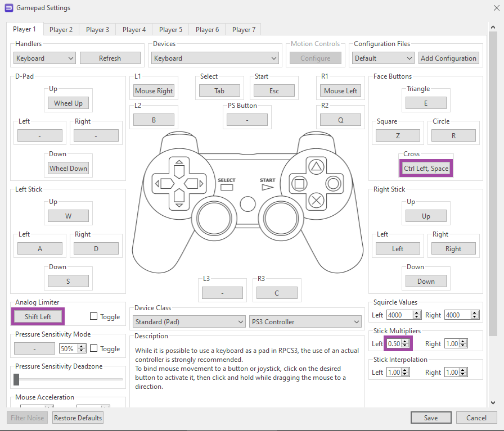The height and width of the screenshot is (431, 504).
Task: Click Stick Interpolation Right value field
Action: coord(456,372)
